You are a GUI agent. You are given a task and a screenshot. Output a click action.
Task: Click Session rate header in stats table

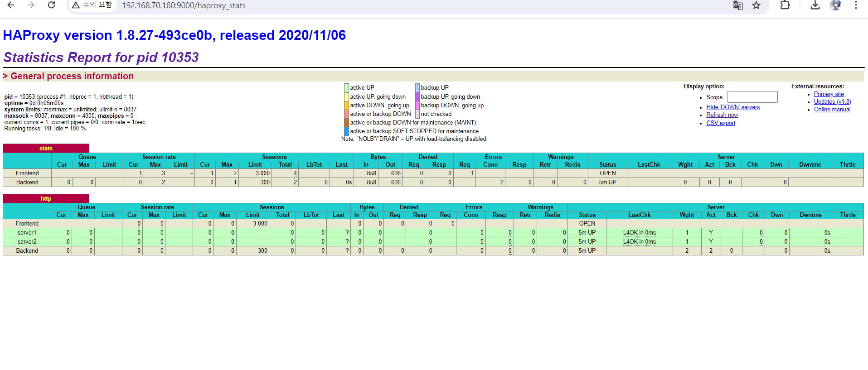pos(159,157)
